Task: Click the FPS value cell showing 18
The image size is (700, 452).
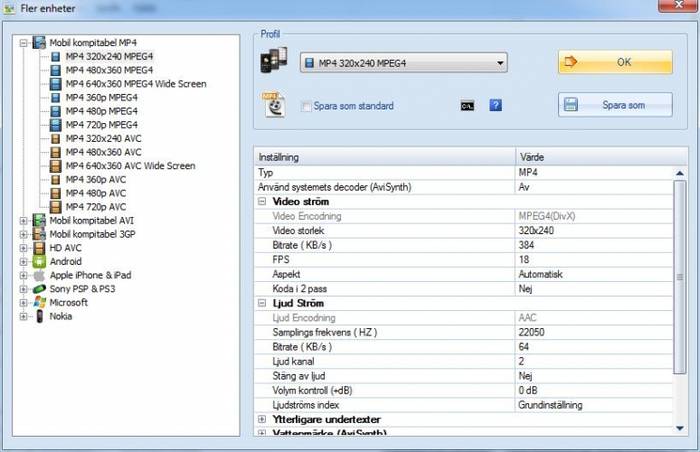Action: (x=590, y=259)
